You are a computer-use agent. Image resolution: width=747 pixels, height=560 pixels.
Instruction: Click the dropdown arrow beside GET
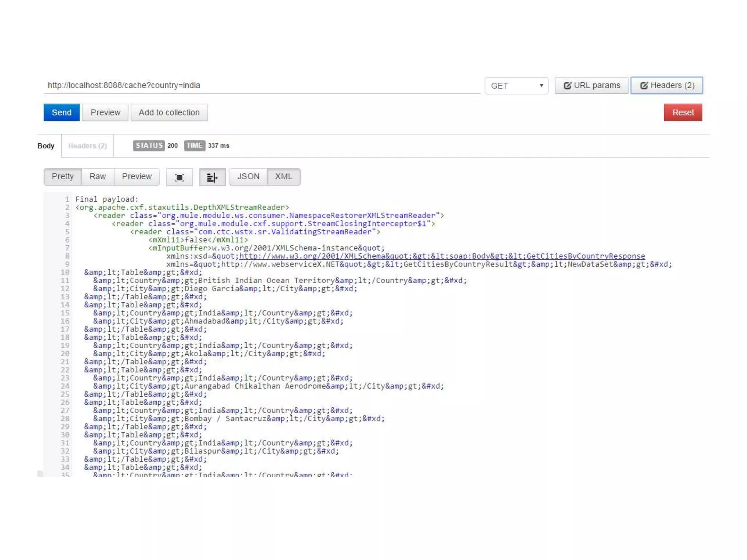click(x=541, y=86)
